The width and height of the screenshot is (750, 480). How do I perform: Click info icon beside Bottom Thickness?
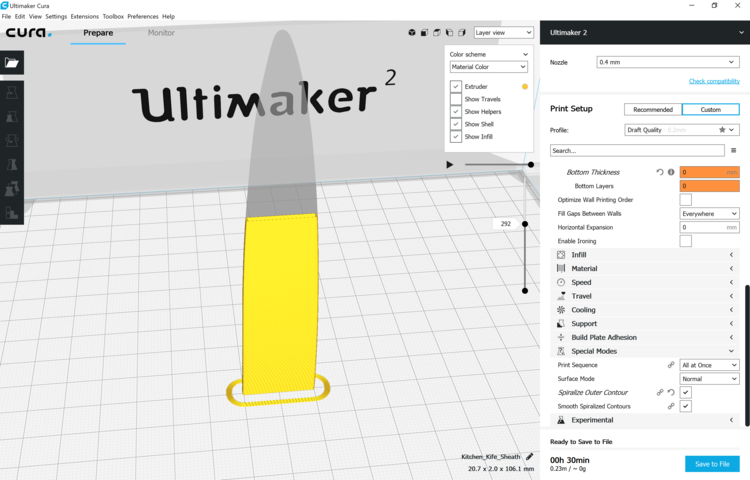671,172
